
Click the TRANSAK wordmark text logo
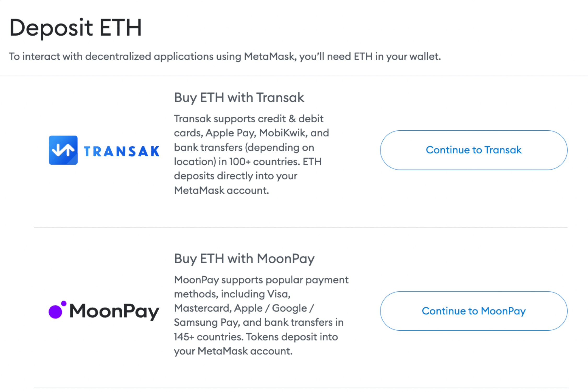tap(122, 151)
